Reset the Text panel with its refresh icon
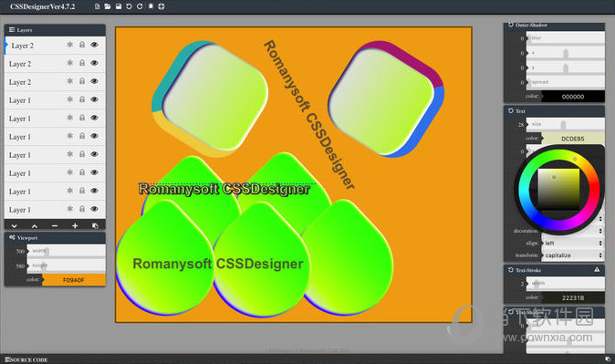 click(x=511, y=111)
